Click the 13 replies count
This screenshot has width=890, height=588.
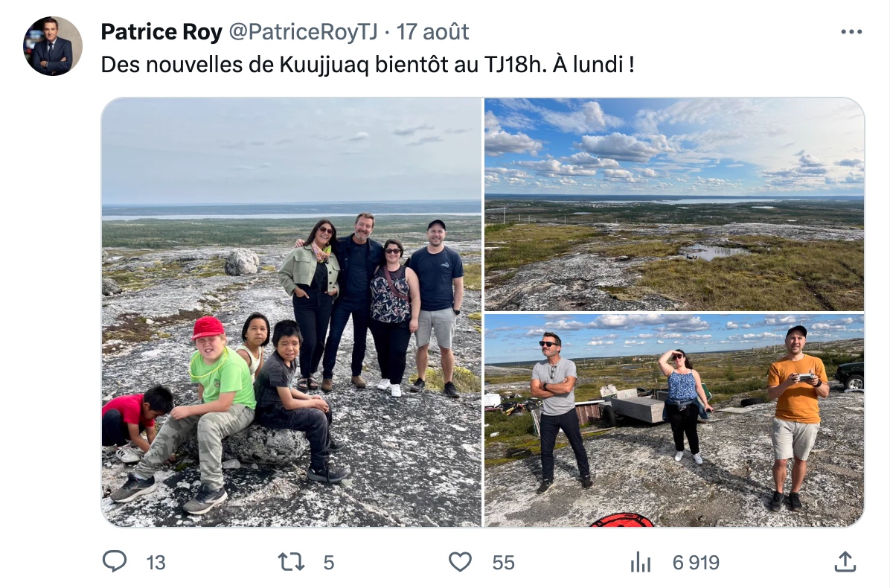(156, 563)
